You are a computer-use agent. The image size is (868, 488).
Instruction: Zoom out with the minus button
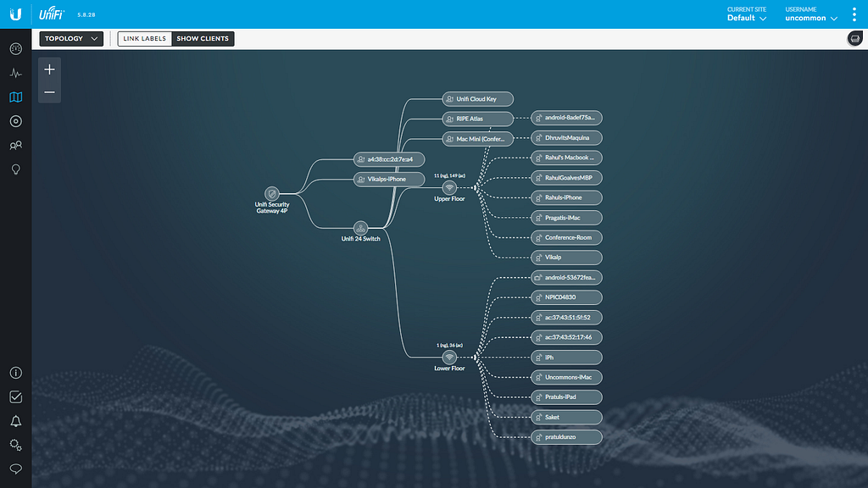(49, 91)
